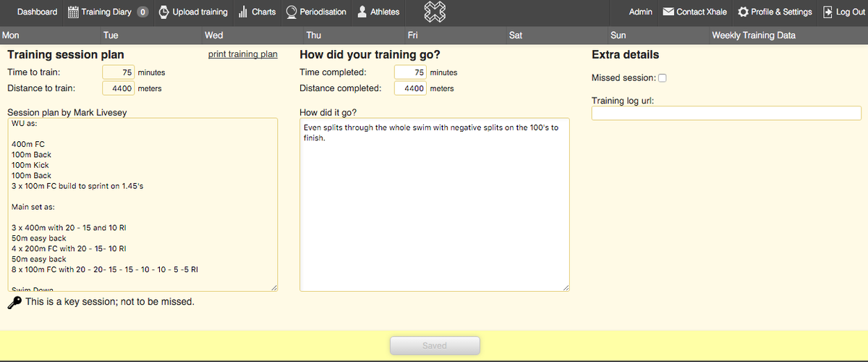Screen dimensions: 868x362
Task: Open Profile & Settings
Action: pos(781,12)
